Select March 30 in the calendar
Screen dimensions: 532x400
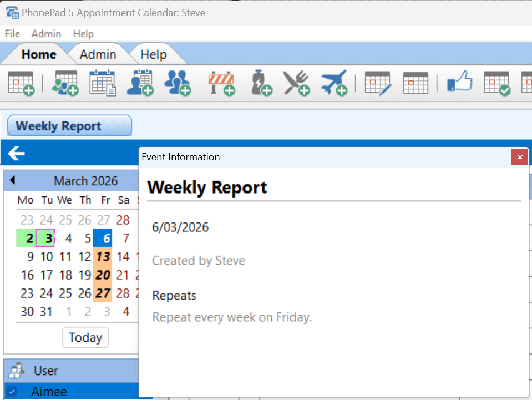pyautogui.click(x=27, y=311)
